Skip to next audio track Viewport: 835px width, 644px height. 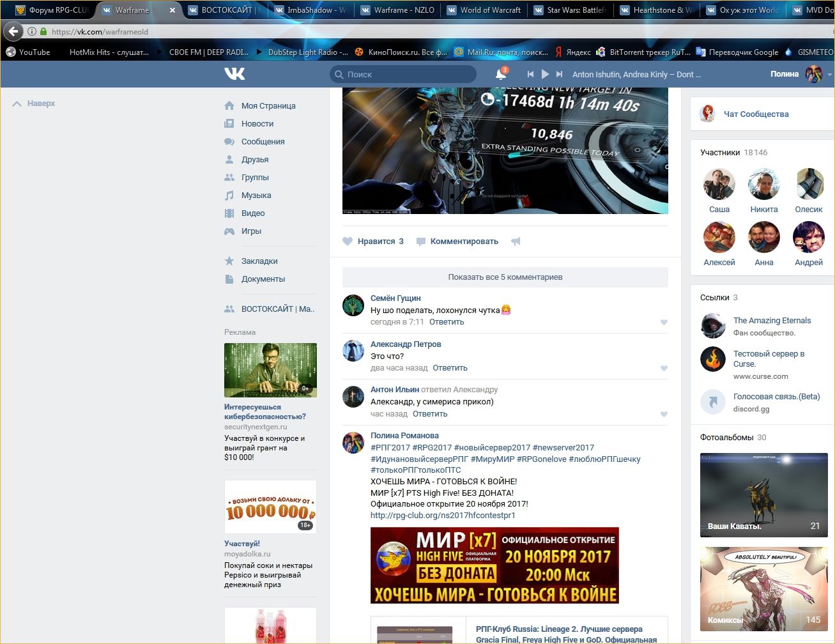click(x=560, y=74)
